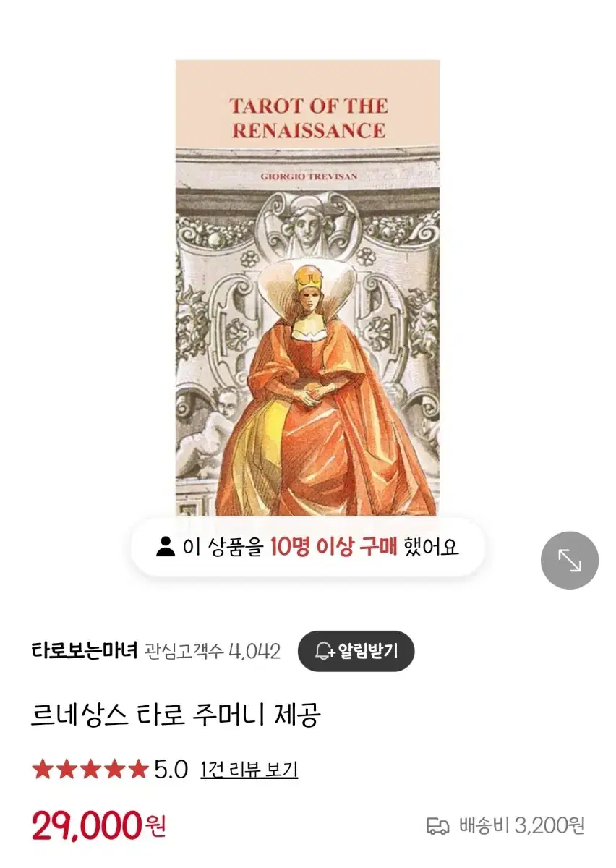The image size is (616, 868).
Task: Click the GIORGIO TREVISAN author text on the card
Action: [x=309, y=176]
